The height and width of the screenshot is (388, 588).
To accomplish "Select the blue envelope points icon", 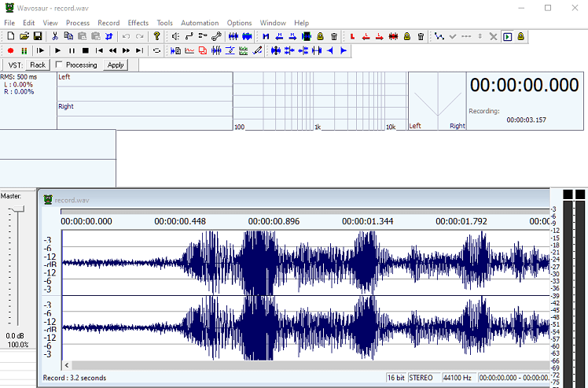I will tap(439, 36).
